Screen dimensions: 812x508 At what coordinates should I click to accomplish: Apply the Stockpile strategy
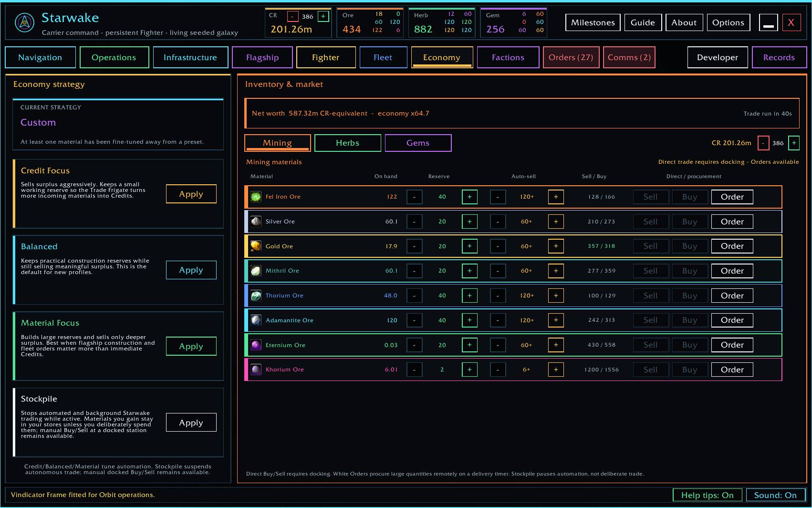coord(191,423)
